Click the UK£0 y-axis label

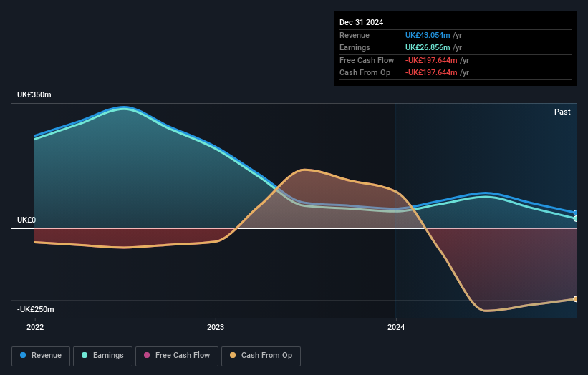26,220
